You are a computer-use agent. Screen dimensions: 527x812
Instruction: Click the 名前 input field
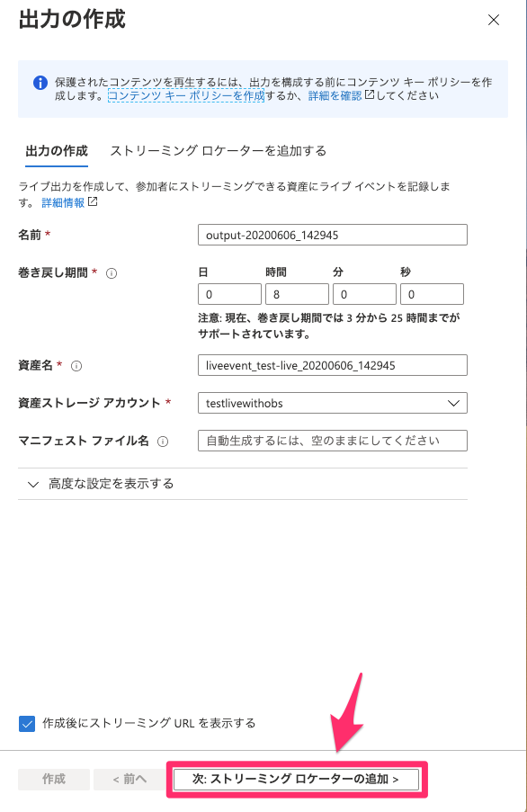(333, 235)
